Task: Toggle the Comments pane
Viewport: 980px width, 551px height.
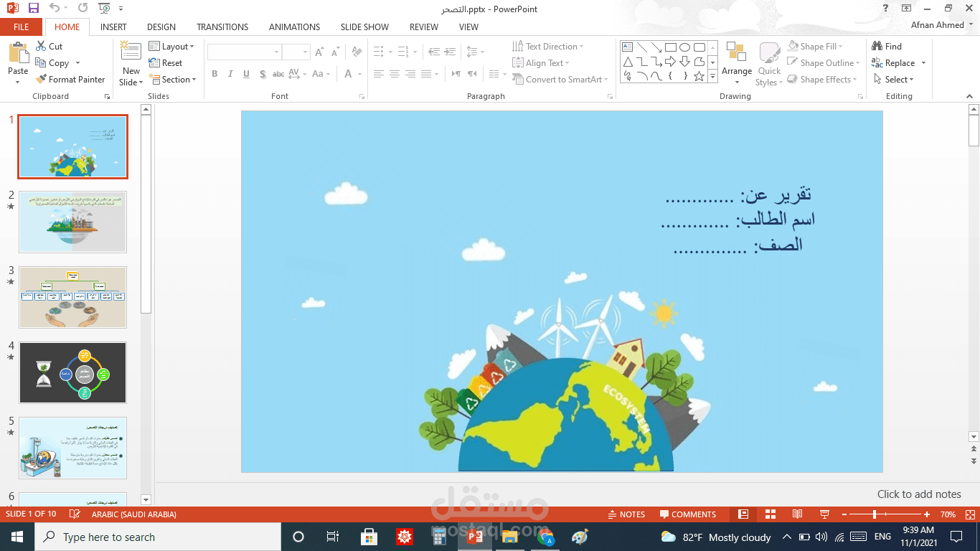Action: (x=688, y=514)
